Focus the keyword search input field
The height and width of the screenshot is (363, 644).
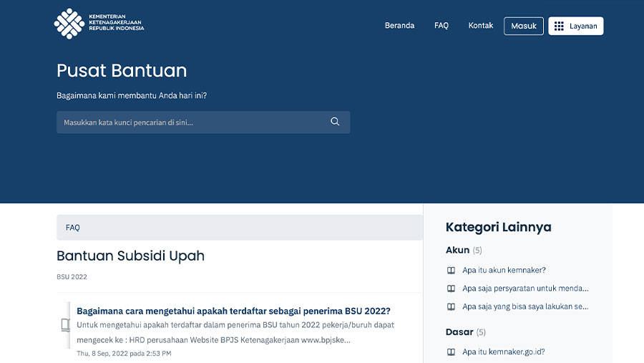pos(203,122)
